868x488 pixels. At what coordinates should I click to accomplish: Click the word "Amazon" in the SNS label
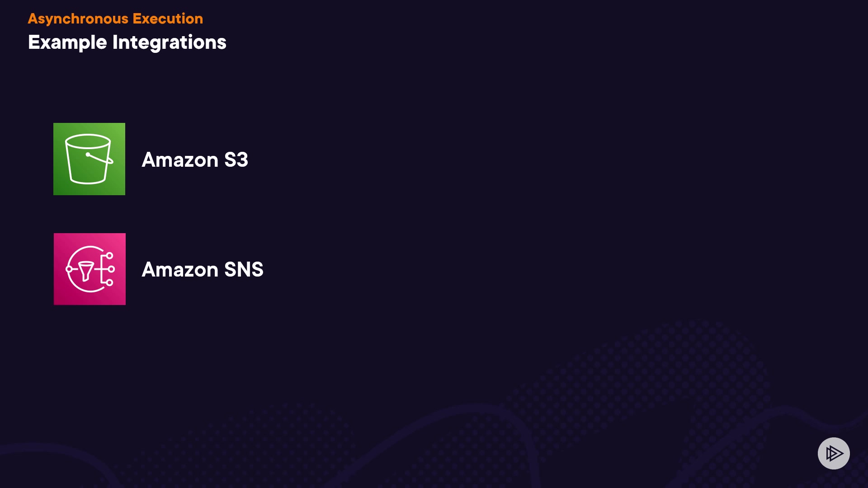[180, 269]
